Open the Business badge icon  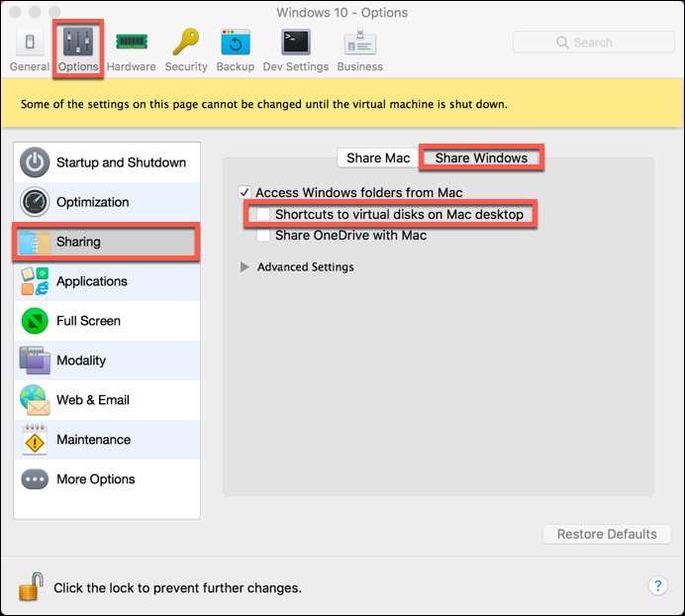pyautogui.click(x=360, y=42)
